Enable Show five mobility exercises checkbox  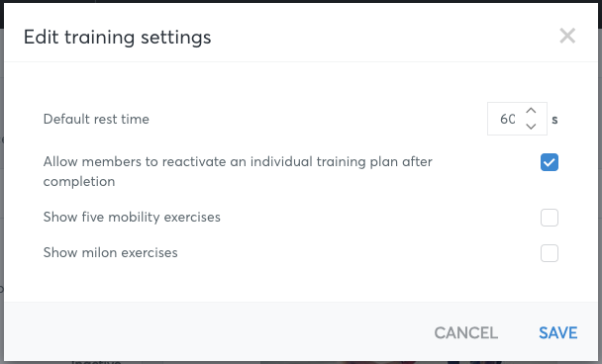point(549,218)
